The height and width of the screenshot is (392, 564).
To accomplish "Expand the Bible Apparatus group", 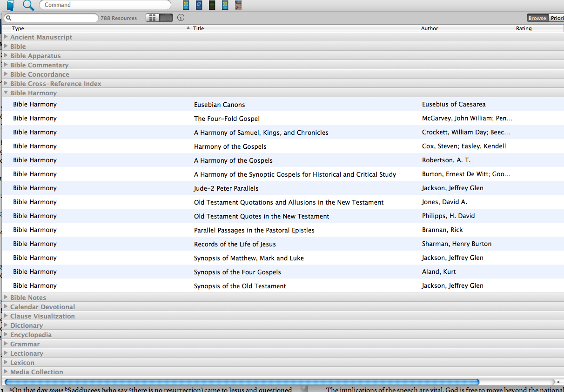I will (x=6, y=55).
